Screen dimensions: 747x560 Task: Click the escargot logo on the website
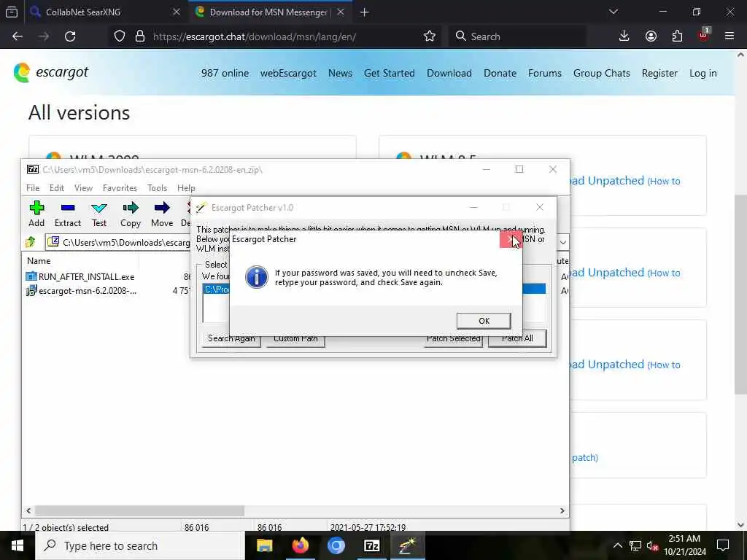pyautogui.click(x=51, y=72)
